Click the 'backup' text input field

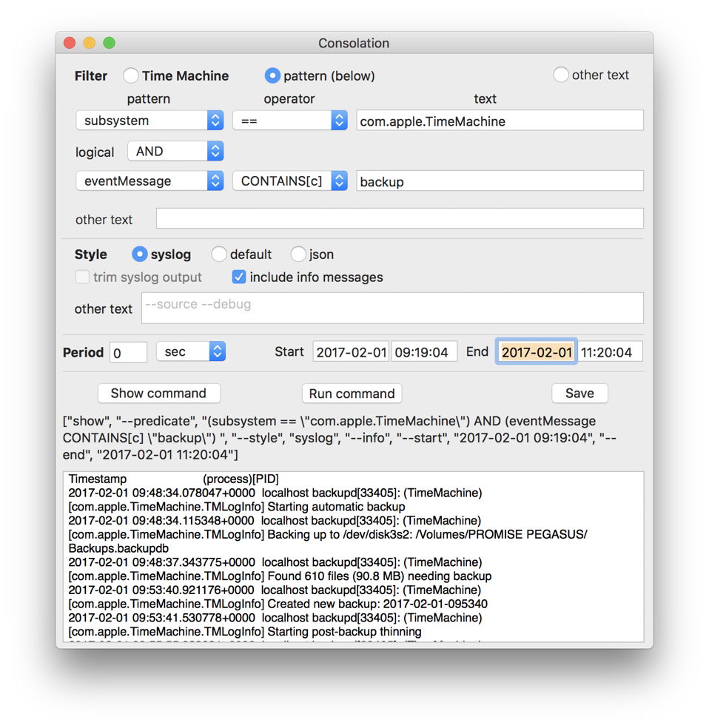(x=500, y=181)
